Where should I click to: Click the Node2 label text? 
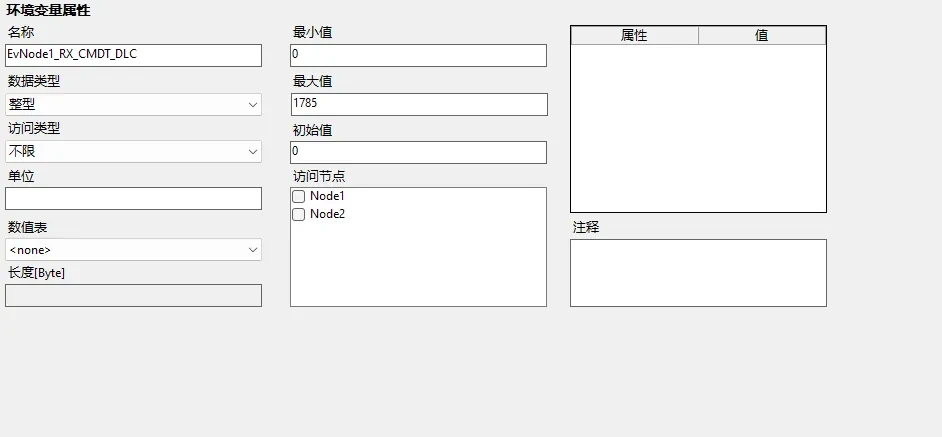(327, 214)
